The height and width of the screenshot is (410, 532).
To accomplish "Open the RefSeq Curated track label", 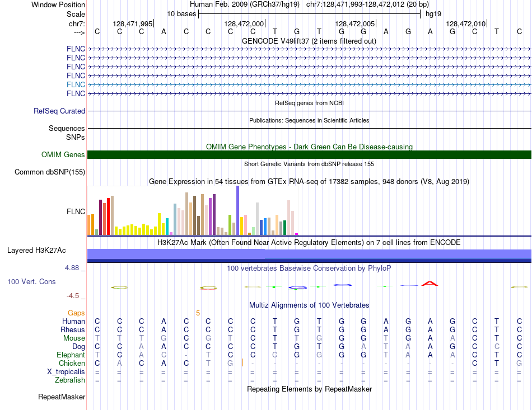I will click(59, 111).
